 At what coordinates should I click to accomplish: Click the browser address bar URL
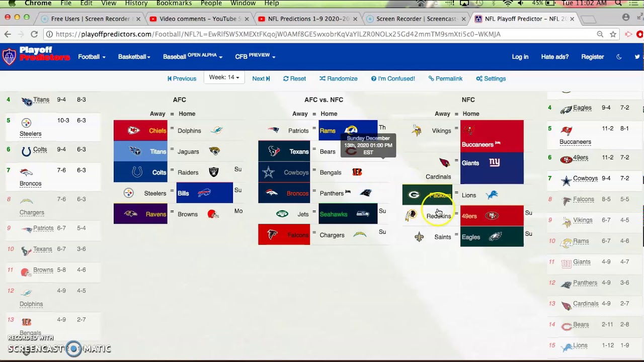coord(278,34)
